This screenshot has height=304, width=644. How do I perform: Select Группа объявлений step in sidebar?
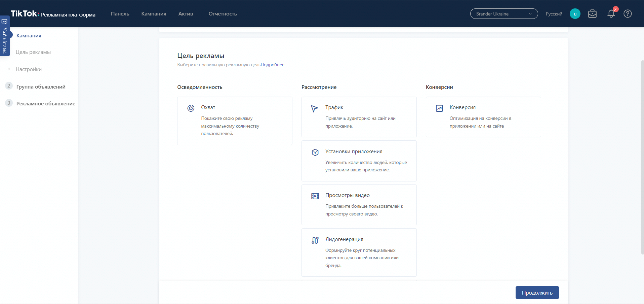pyautogui.click(x=41, y=87)
